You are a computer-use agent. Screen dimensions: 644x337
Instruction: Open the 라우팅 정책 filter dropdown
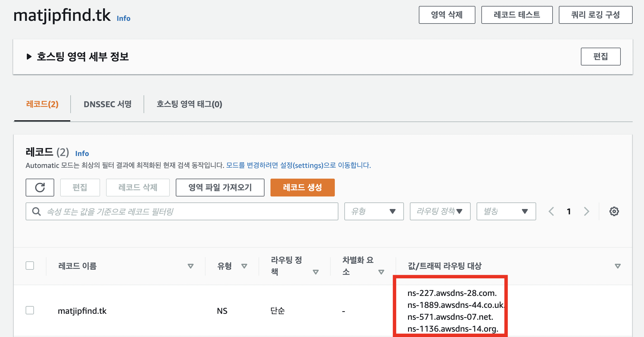pyautogui.click(x=440, y=211)
